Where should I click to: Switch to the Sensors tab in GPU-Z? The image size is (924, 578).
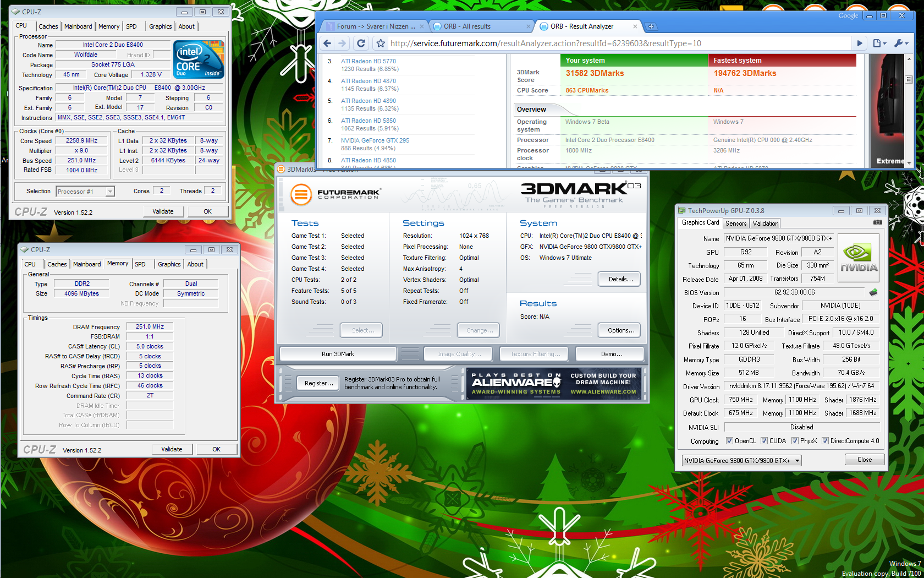point(736,223)
